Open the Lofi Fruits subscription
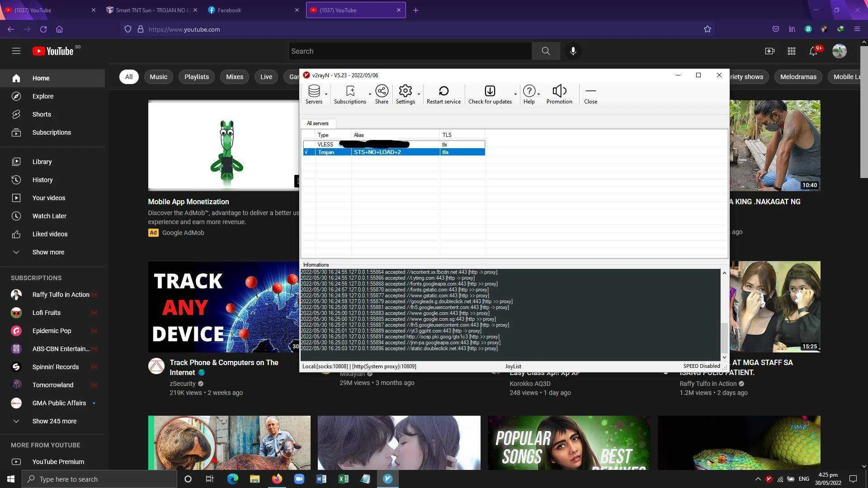This screenshot has width=868, height=488. pos(52,313)
